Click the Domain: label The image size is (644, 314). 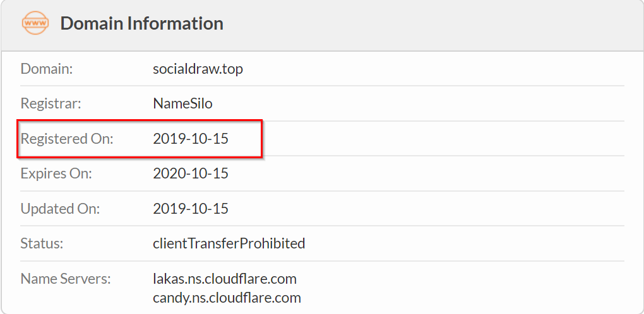(x=47, y=69)
